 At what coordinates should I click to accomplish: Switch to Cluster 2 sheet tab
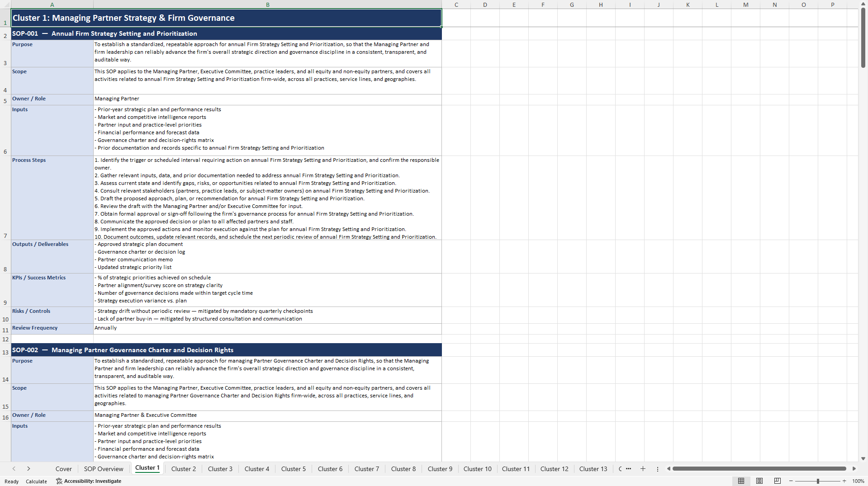[184, 469]
